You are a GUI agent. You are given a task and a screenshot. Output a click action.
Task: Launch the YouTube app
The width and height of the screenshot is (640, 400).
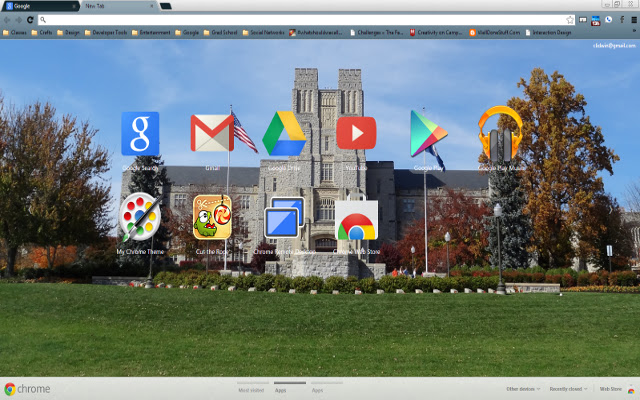(x=356, y=133)
